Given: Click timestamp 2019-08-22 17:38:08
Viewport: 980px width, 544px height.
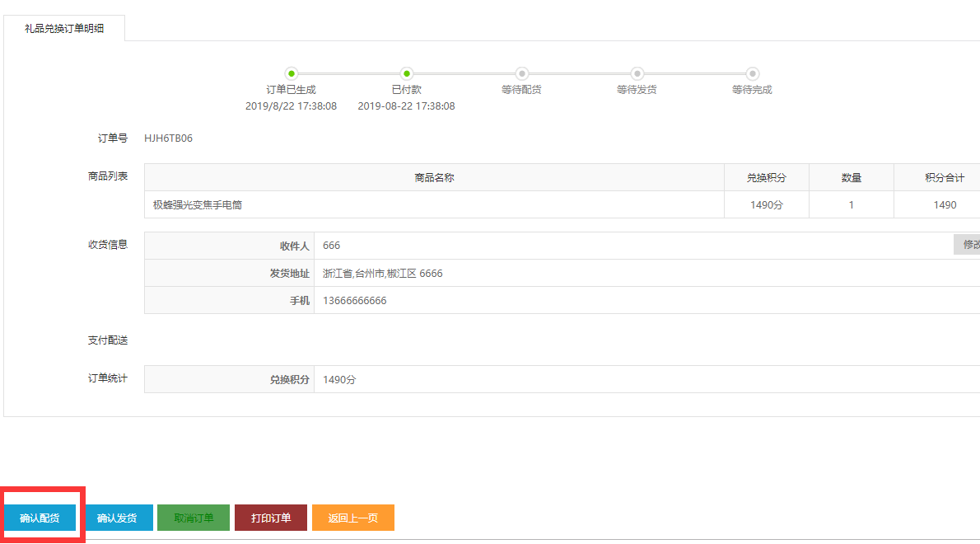Looking at the screenshot, I should point(406,106).
